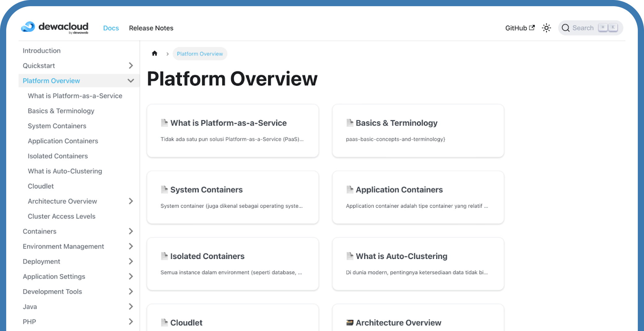This screenshot has height=331, width=644.
Task: Open the Basics & Terminology card
Action: tap(418, 131)
